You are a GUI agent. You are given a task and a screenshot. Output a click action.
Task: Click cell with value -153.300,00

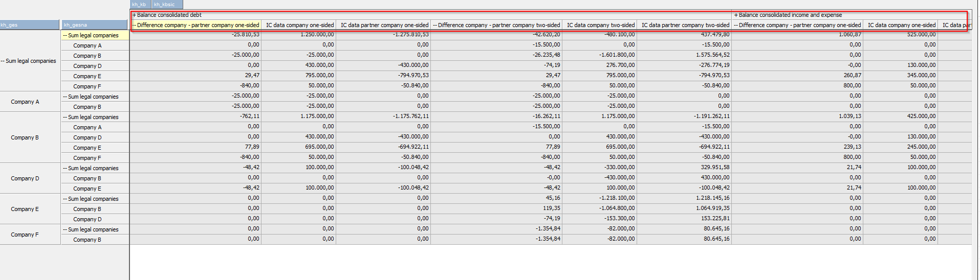[x=600, y=219]
